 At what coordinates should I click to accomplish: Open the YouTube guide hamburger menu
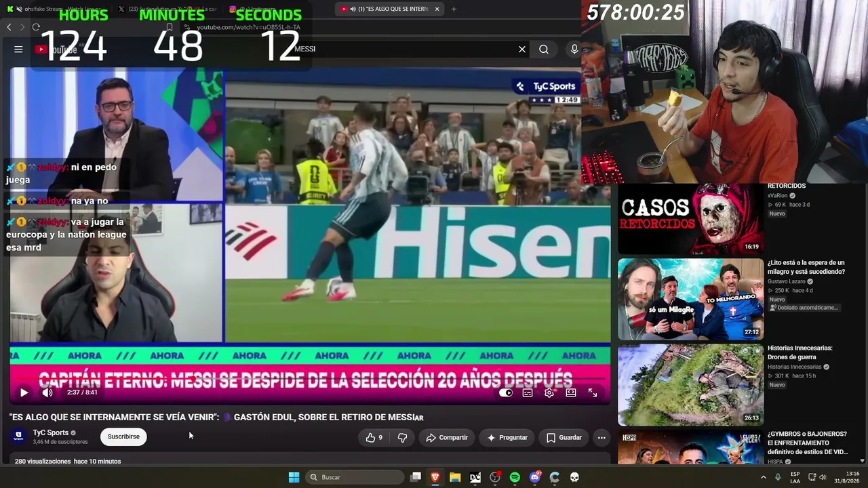click(x=18, y=49)
